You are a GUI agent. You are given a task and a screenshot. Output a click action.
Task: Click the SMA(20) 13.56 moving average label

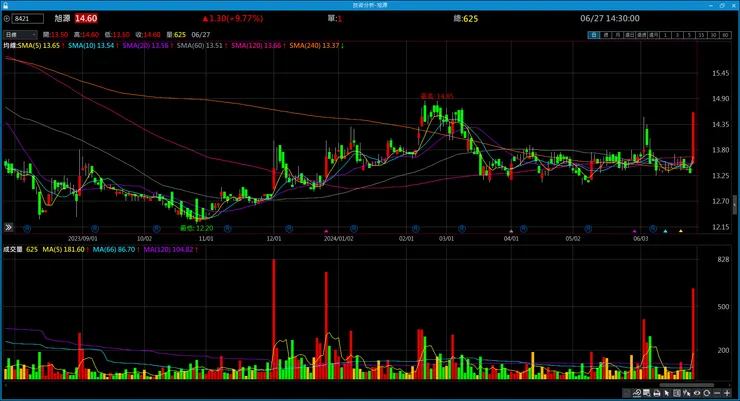point(145,45)
